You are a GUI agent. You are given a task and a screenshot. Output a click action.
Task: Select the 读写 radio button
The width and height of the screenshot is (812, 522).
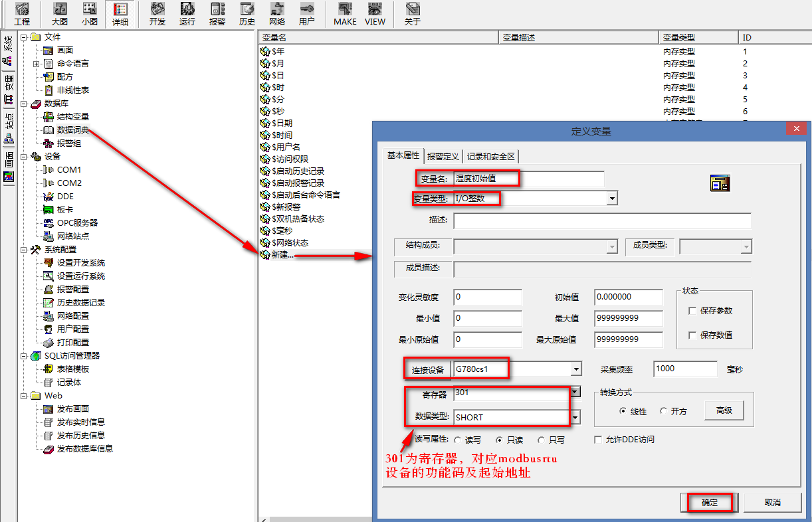[458, 440]
